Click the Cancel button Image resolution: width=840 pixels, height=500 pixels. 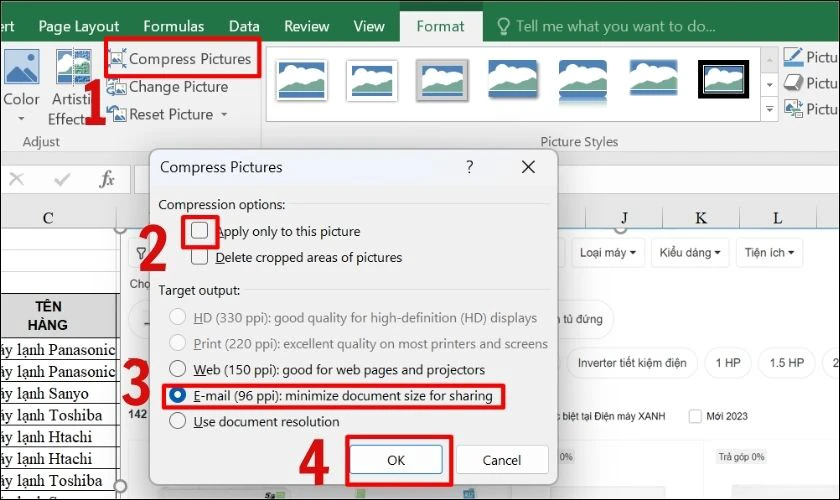tap(502, 460)
